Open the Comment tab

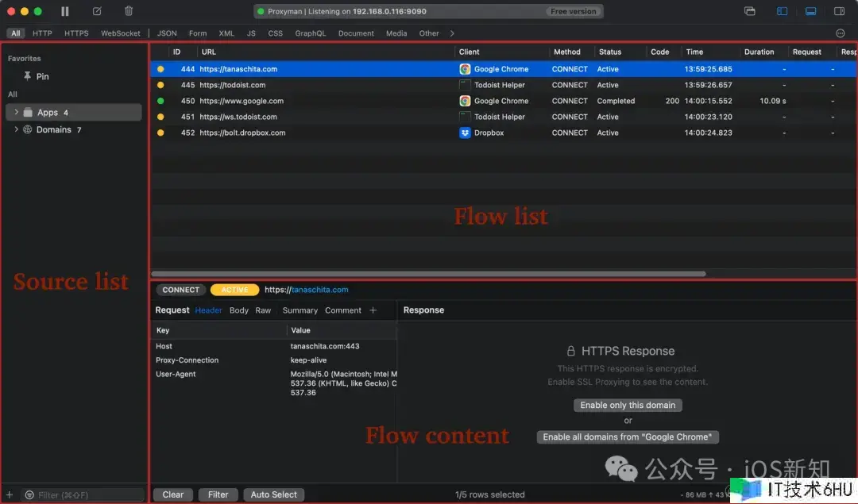click(343, 310)
